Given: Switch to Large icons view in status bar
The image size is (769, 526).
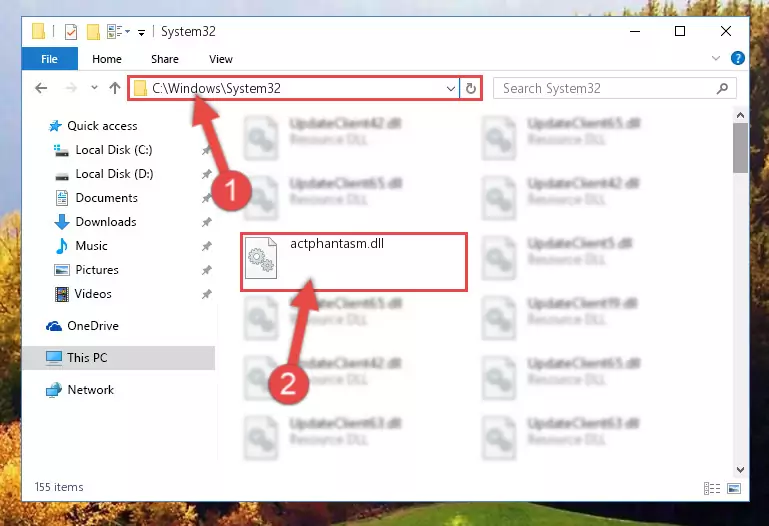Looking at the screenshot, I should tap(734, 488).
